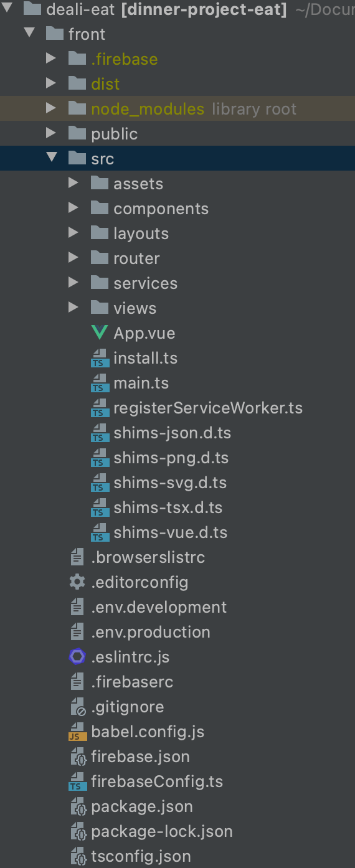Collapse the front folder arrow
Image resolution: width=355 pixels, height=868 pixels.
tap(29, 34)
